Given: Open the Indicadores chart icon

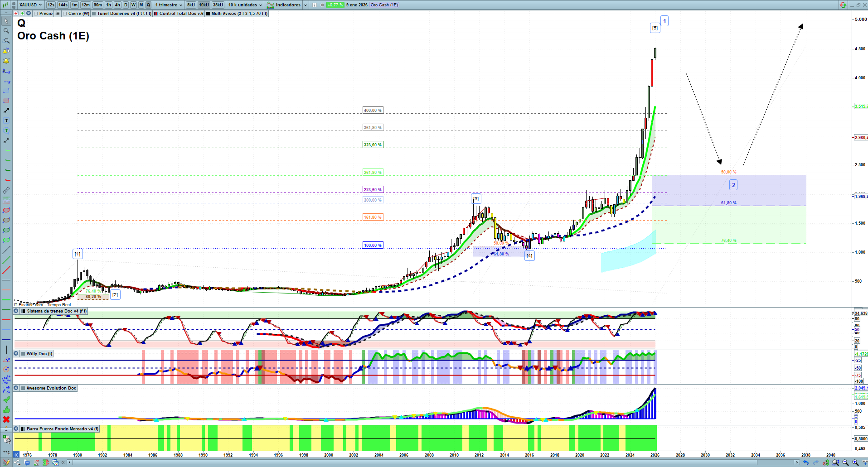Looking at the screenshot, I should 270,5.
